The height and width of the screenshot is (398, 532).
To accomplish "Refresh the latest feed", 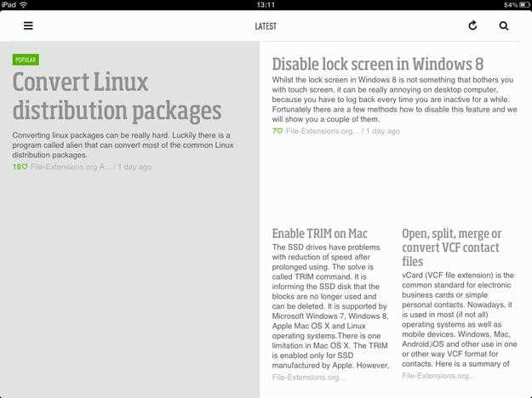I will [x=472, y=26].
